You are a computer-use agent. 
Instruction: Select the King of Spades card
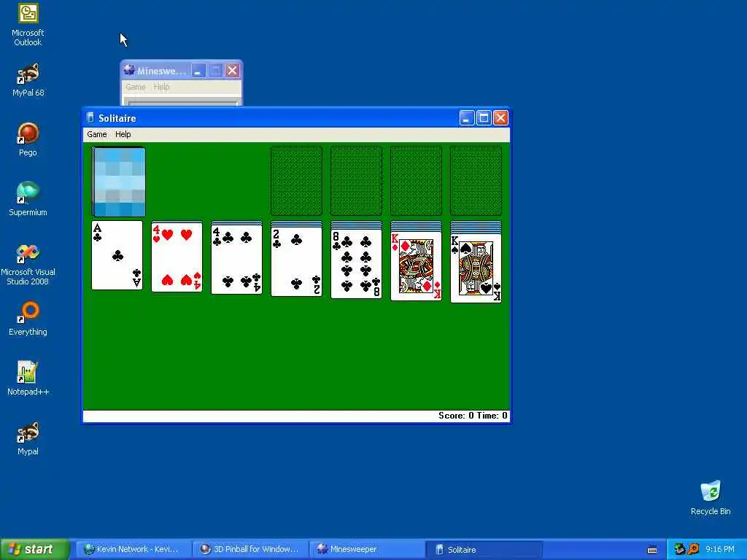click(476, 268)
